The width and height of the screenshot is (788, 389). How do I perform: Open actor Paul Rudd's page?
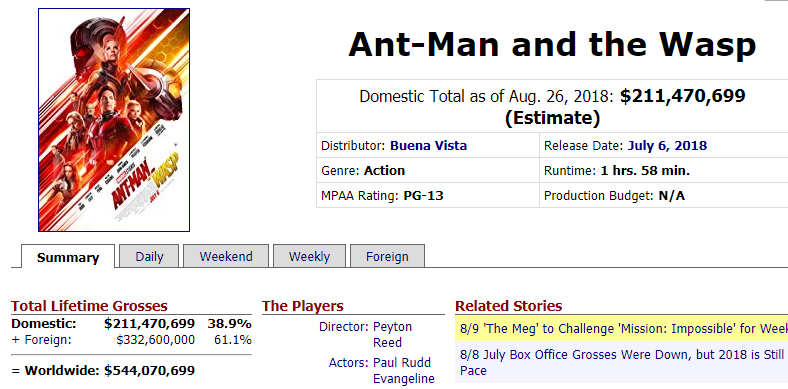402,362
